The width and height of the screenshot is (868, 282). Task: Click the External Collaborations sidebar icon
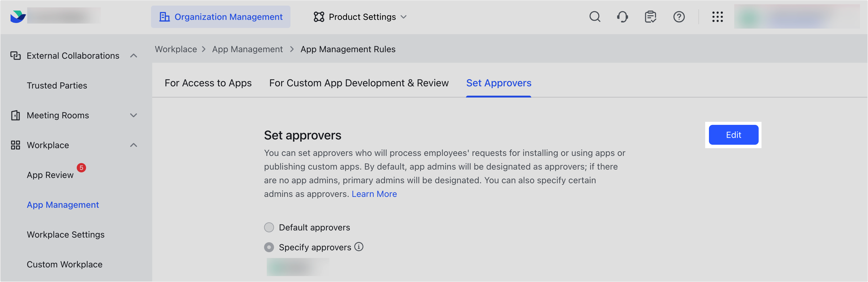tap(15, 56)
